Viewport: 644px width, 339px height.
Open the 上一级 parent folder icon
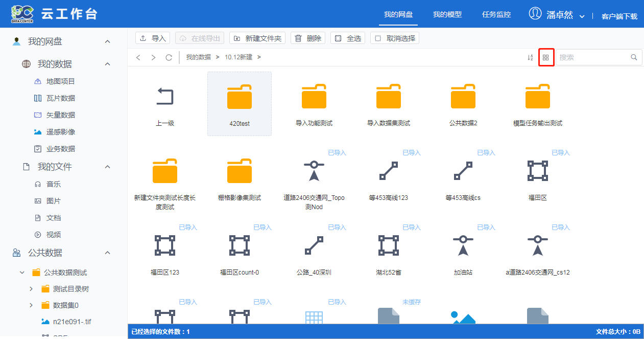(165, 97)
